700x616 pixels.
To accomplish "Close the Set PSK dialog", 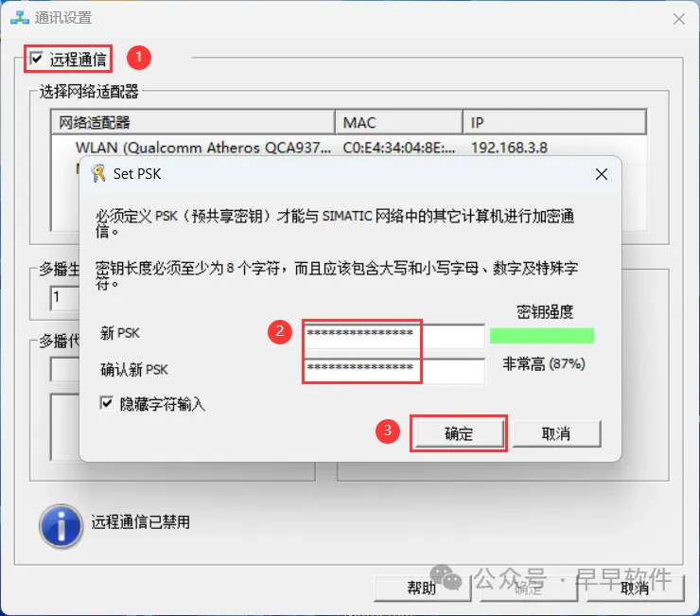I will click(x=602, y=174).
